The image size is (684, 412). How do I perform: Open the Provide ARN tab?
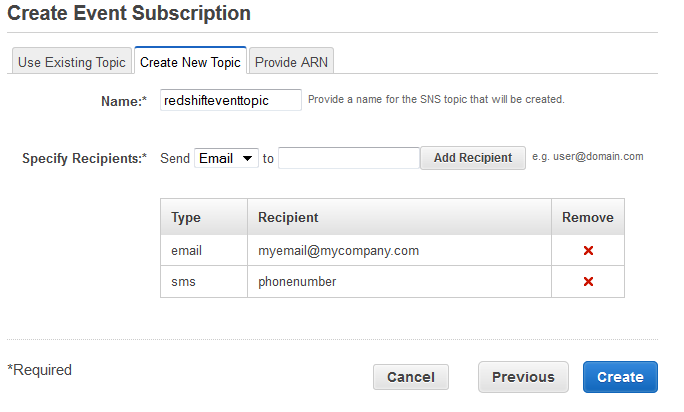click(x=291, y=62)
